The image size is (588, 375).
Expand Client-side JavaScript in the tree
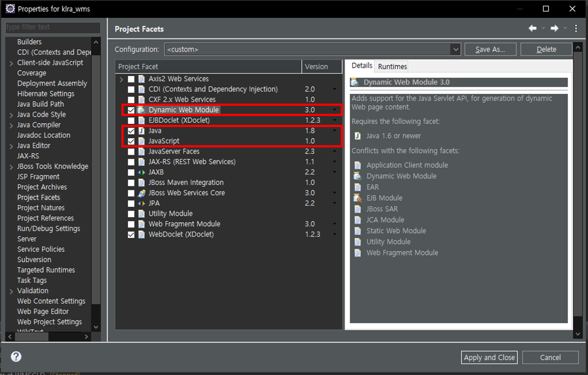[x=11, y=63]
